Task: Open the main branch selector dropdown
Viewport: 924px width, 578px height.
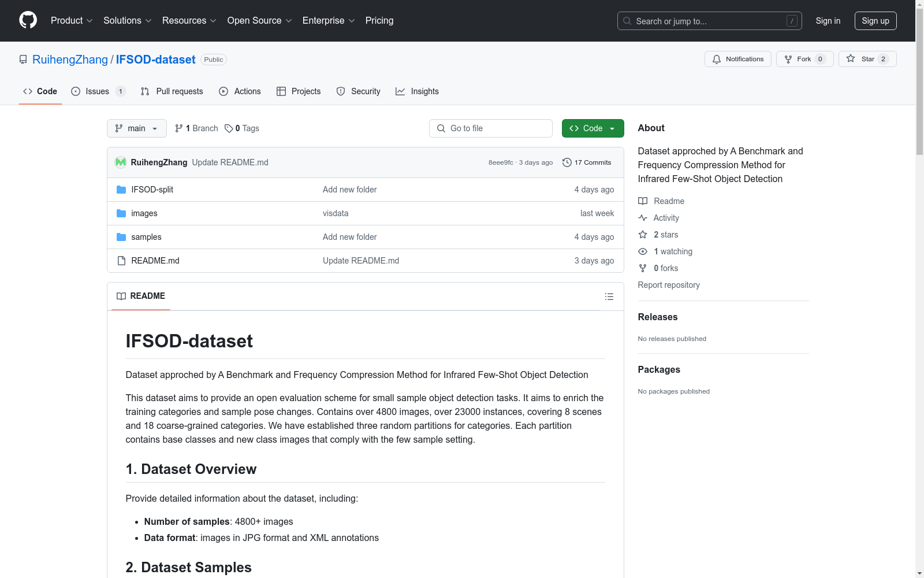Action: [x=136, y=128]
